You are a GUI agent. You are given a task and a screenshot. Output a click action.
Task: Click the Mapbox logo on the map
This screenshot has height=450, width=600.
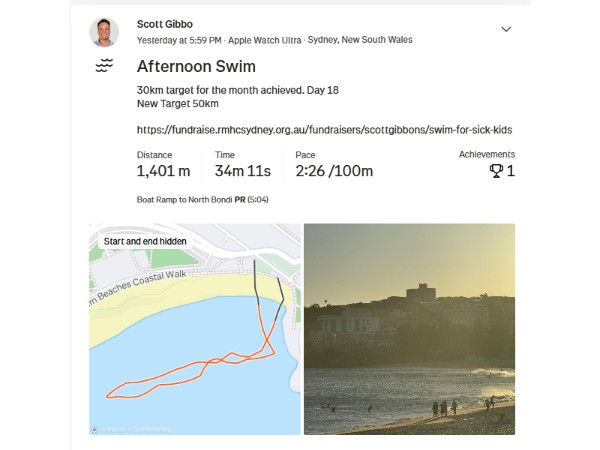point(95,429)
